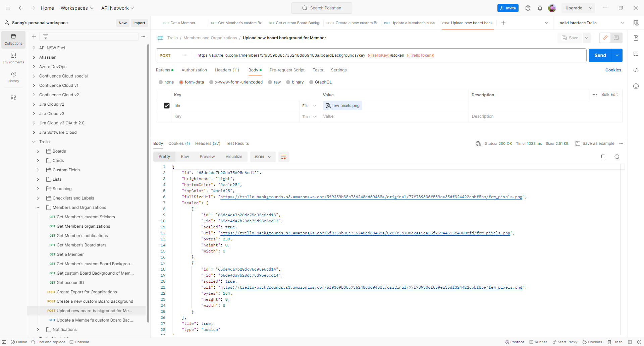Open the API Network dropdown menu
This screenshot has width=644, height=346.
(117, 8)
